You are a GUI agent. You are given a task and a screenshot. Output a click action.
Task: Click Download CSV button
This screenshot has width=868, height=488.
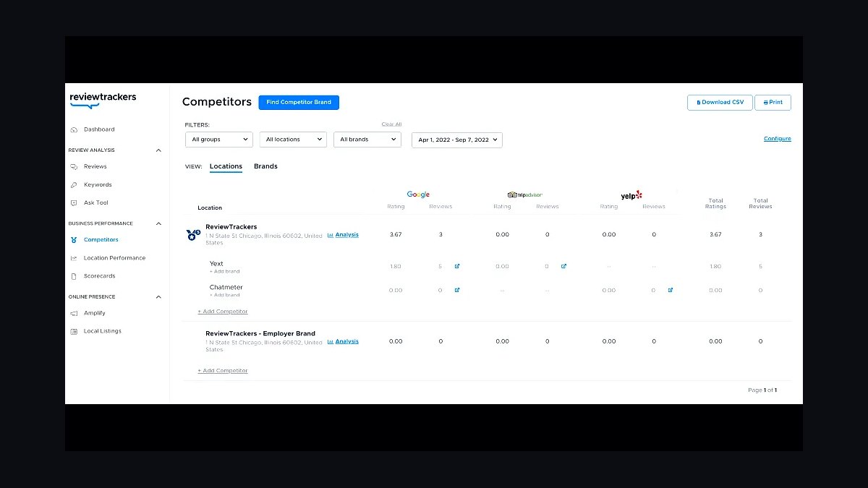[x=720, y=103]
